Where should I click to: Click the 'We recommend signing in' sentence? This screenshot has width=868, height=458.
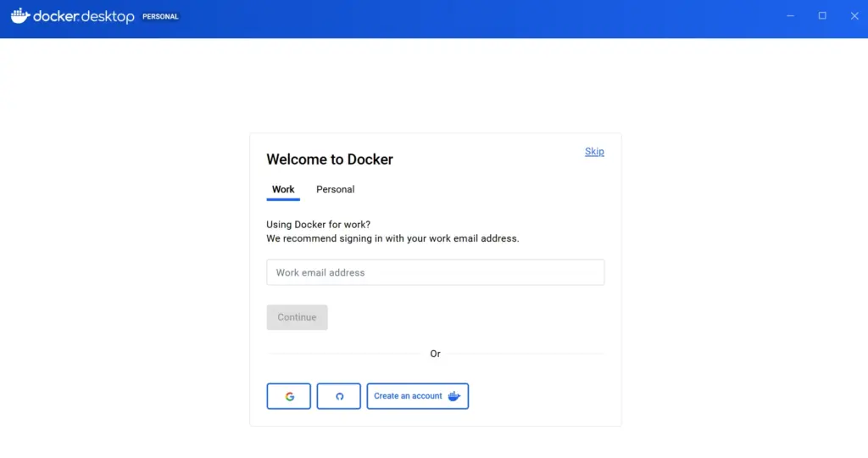[x=392, y=238]
